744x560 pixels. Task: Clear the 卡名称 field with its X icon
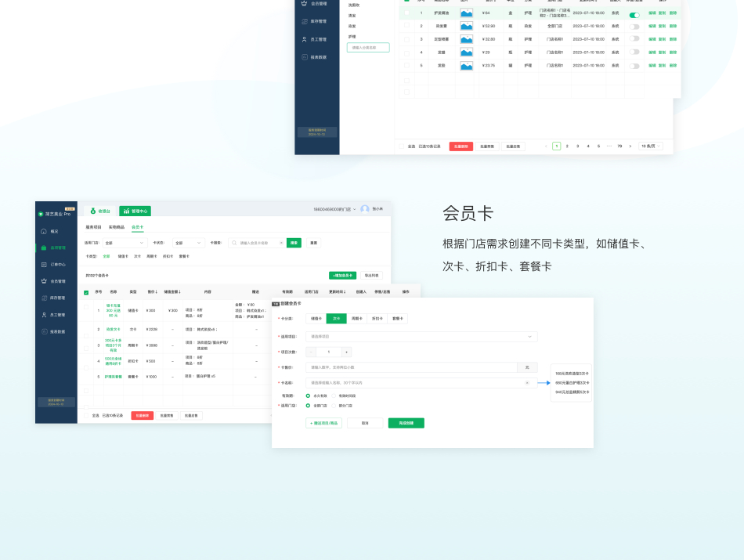coord(527,383)
